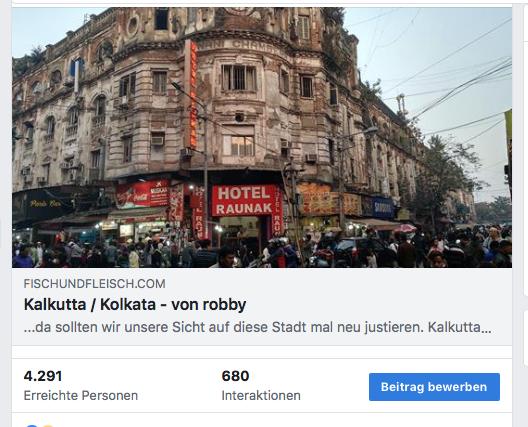This screenshot has height=427, width=528.
Task: Click the yellow emoji reaction icon
Action: coord(47,426)
